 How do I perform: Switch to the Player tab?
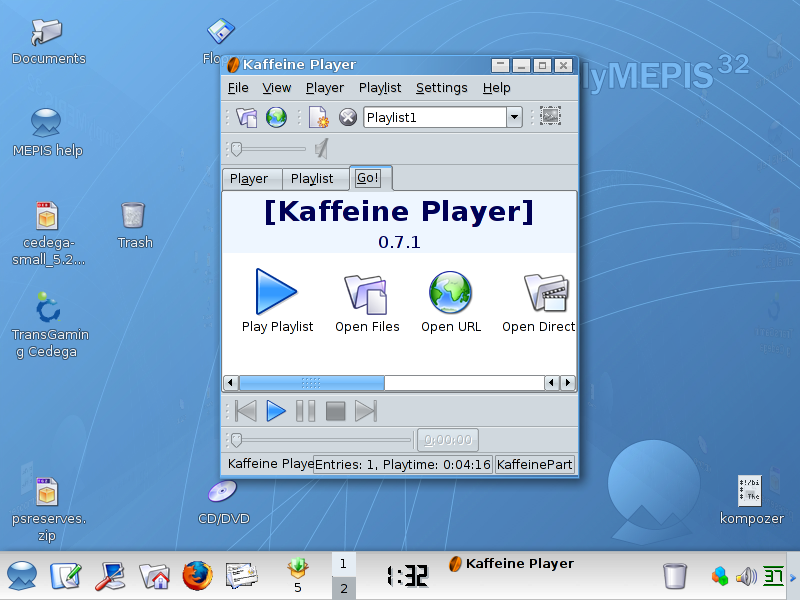pos(249,179)
